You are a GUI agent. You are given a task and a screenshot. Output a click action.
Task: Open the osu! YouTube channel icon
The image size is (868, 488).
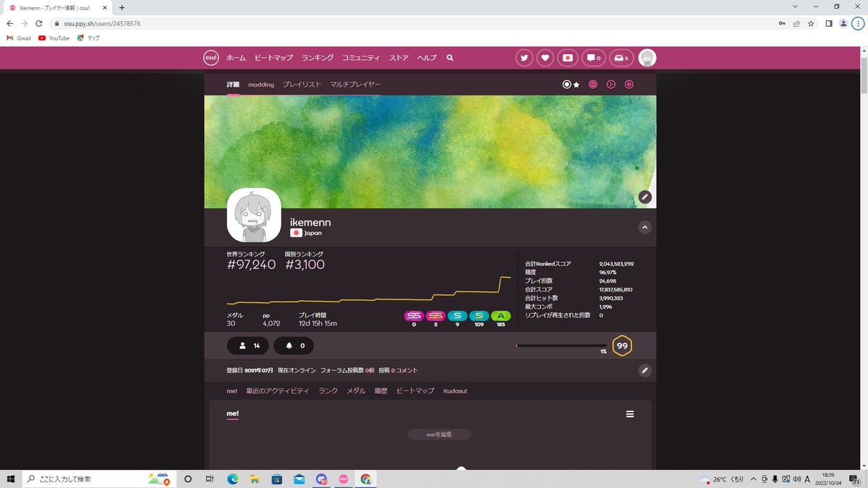pyautogui.click(x=567, y=57)
